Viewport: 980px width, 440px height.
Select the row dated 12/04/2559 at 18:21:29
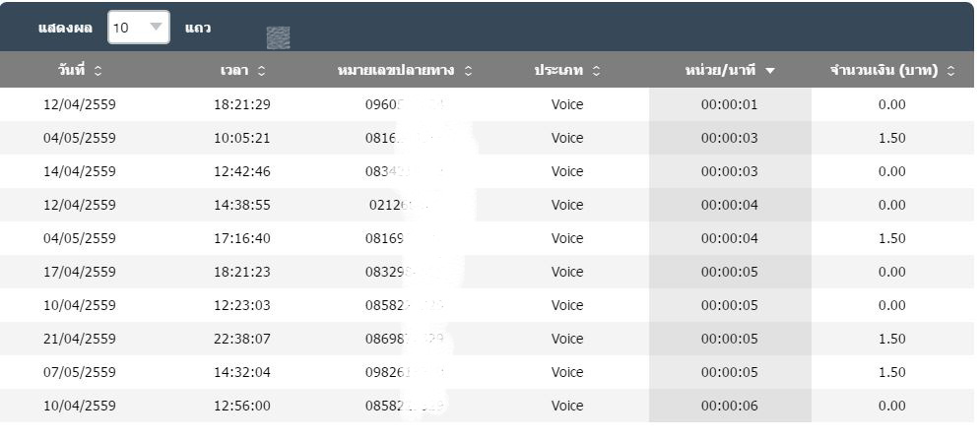tap(80, 104)
